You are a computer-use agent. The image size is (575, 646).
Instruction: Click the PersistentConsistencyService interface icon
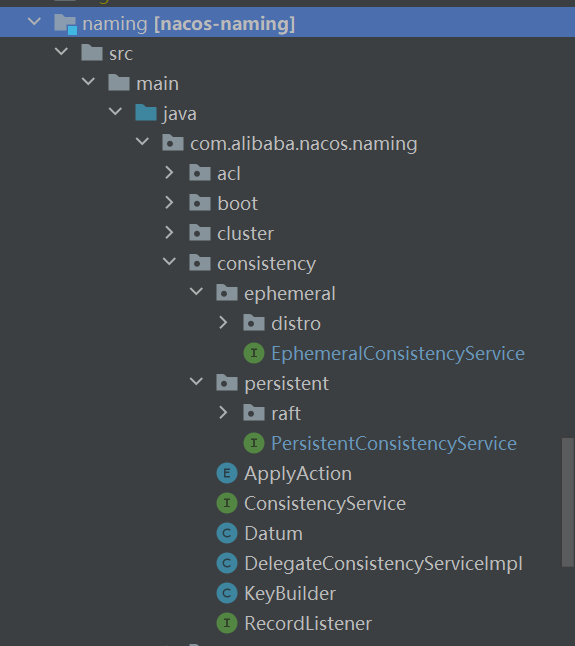[254, 443]
